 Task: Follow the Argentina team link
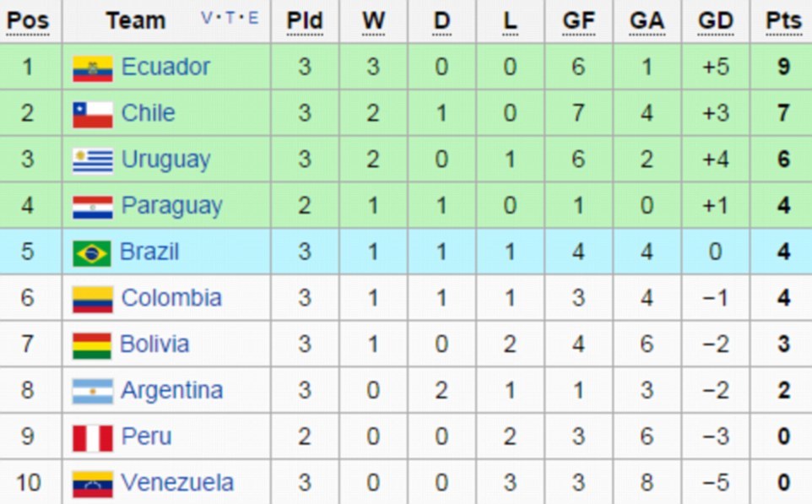coord(171,391)
